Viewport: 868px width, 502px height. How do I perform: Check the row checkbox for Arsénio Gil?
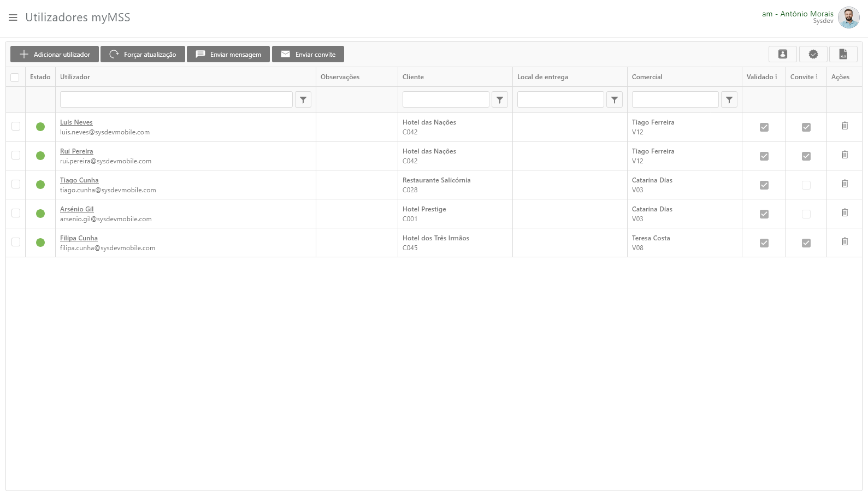tap(16, 213)
